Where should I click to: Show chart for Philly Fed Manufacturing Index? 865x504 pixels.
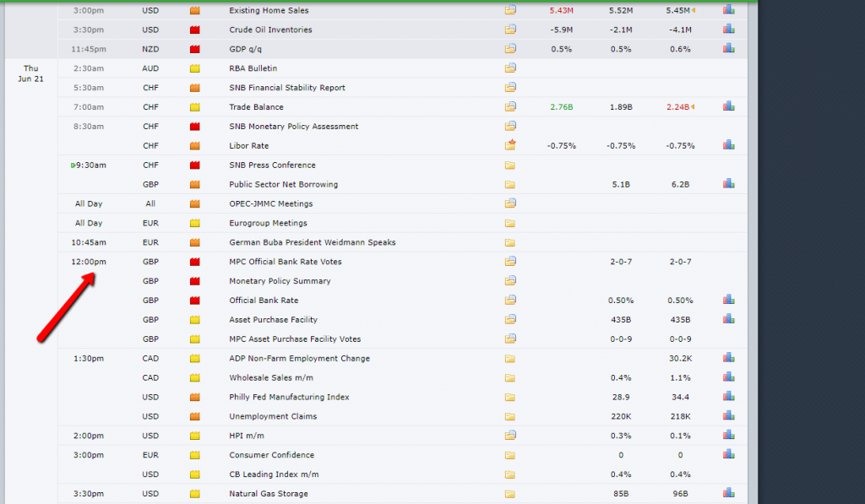[729, 396]
